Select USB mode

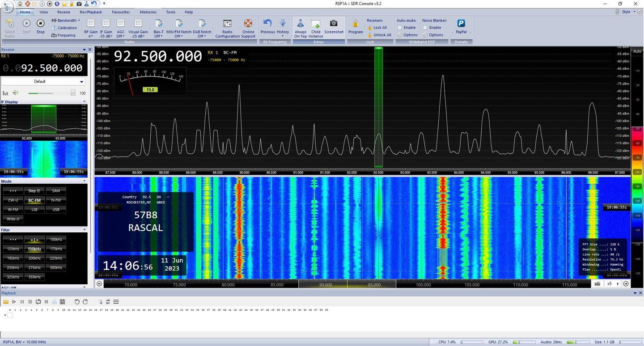click(56, 209)
